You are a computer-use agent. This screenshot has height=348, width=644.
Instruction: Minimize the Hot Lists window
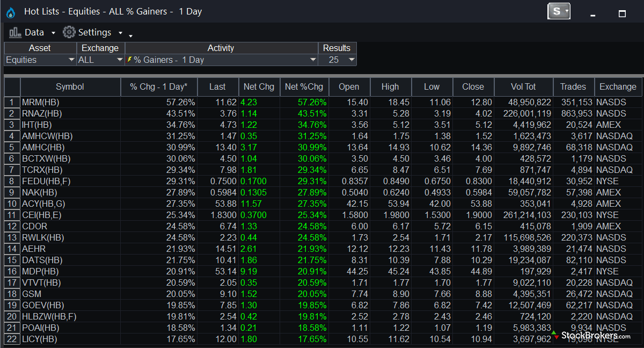pyautogui.click(x=592, y=14)
